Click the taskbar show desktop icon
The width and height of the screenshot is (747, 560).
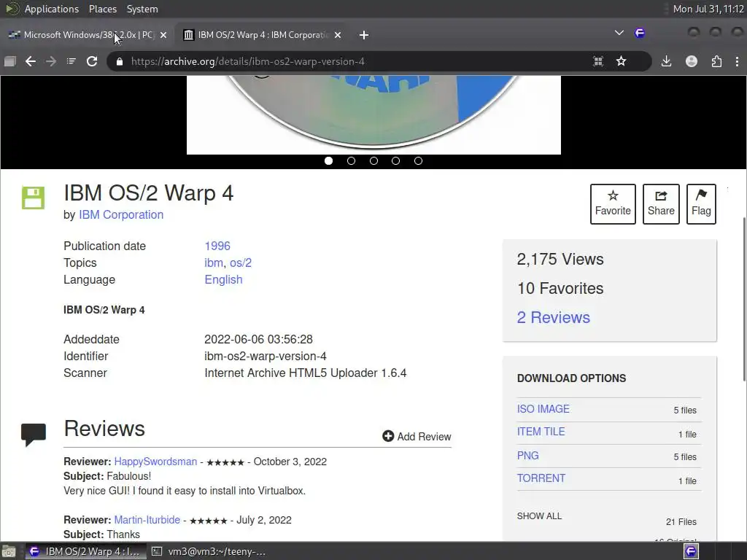[9, 551]
